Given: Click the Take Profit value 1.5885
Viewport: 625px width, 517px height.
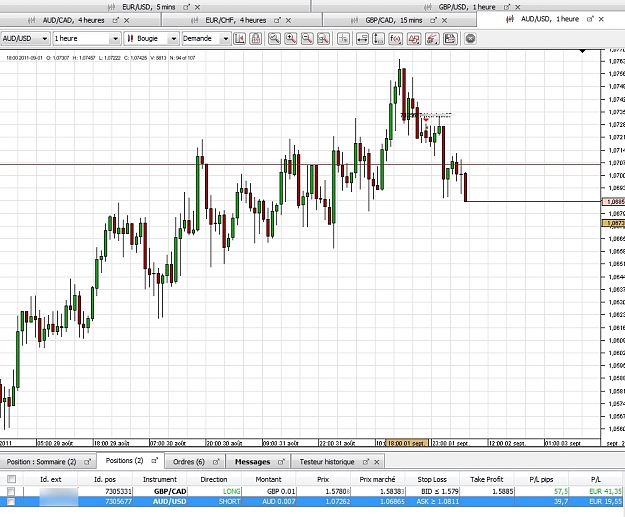Looking at the screenshot, I should click(487, 491).
